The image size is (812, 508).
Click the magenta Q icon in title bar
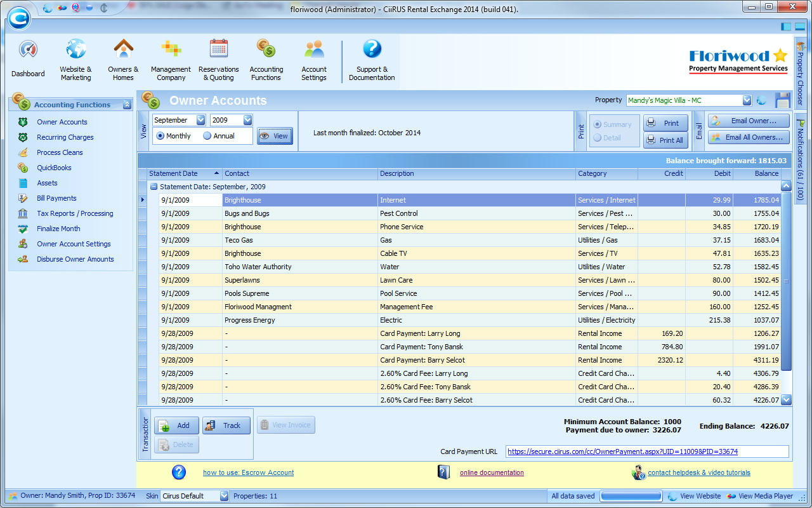[76, 8]
